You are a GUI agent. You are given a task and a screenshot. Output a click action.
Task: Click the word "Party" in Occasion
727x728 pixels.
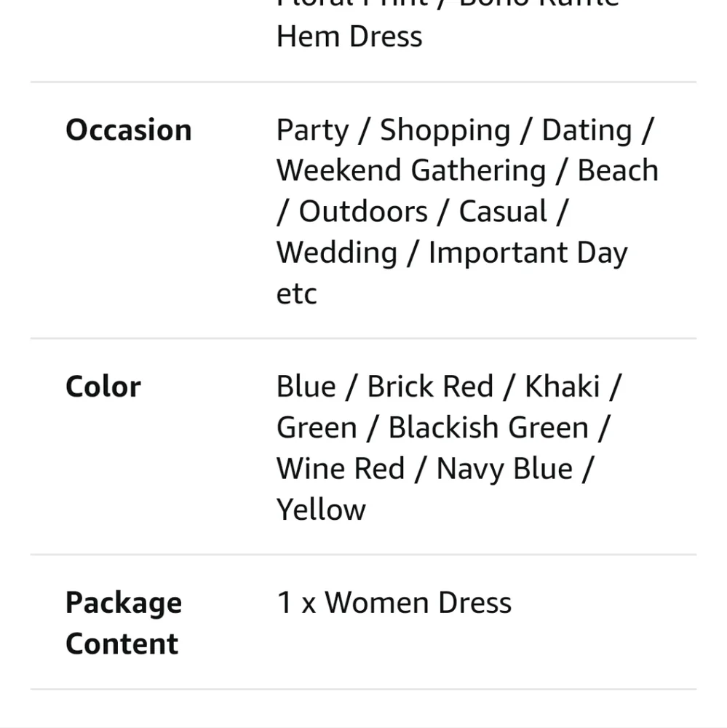pyautogui.click(x=312, y=130)
